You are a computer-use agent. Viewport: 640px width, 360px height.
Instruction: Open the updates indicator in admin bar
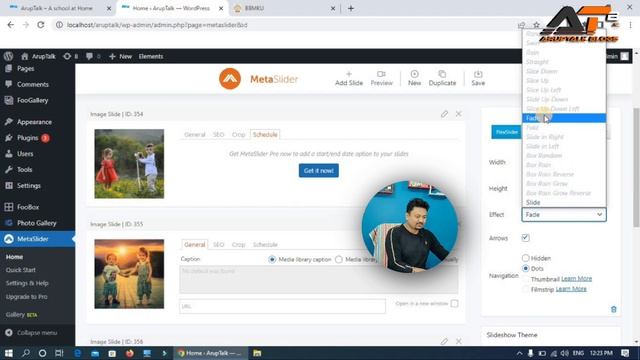70,56
